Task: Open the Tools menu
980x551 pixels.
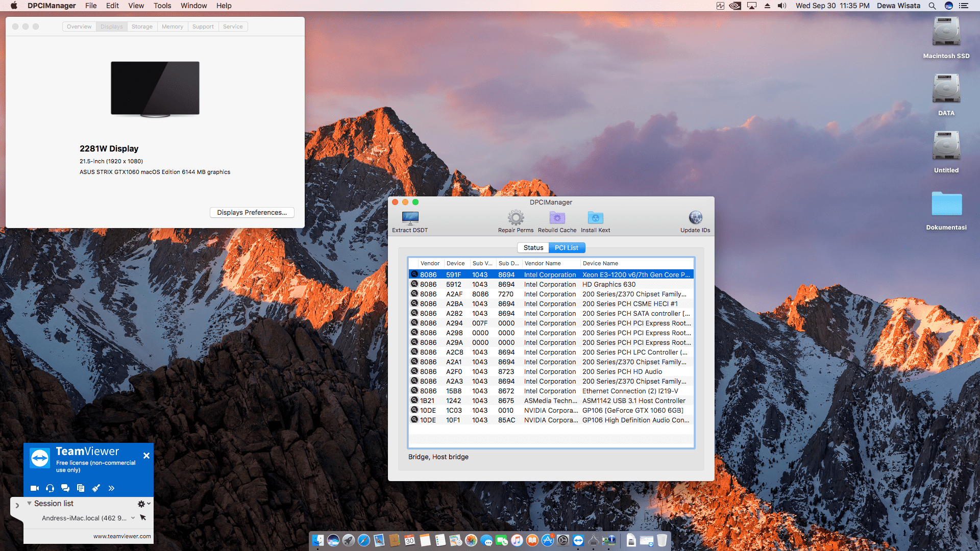Action: coord(162,6)
